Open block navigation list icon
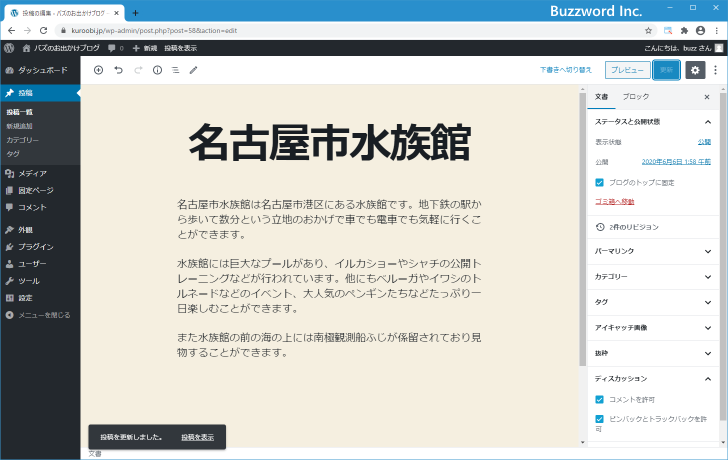The height and width of the screenshot is (460, 728). click(176, 70)
